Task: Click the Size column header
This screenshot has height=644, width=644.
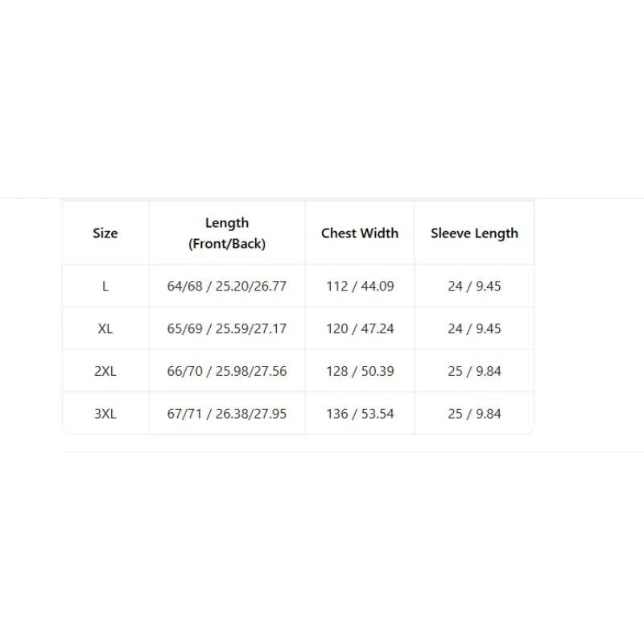Action: pos(105,233)
